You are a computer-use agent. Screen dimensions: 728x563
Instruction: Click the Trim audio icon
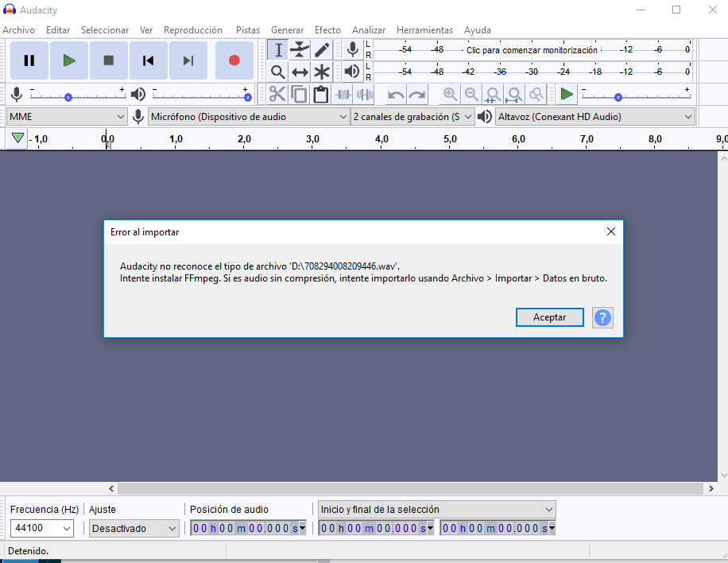(343, 95)
